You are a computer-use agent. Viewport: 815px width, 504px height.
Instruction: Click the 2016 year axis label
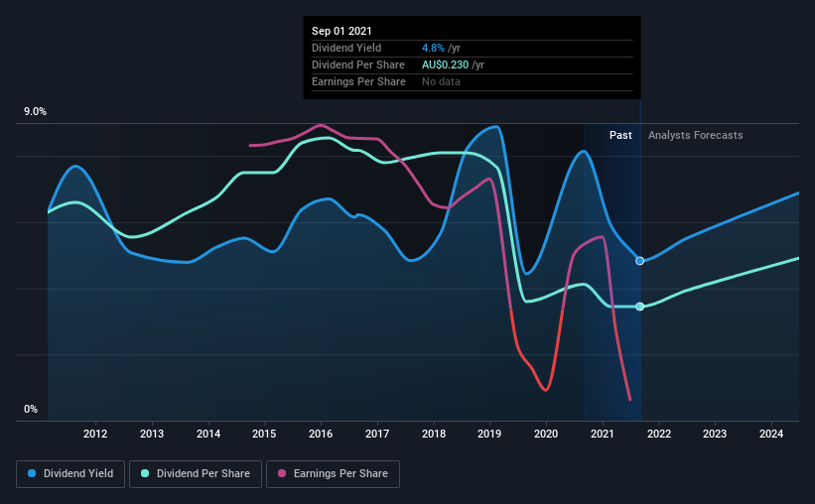pyautogui.click(x=321, y=434)
